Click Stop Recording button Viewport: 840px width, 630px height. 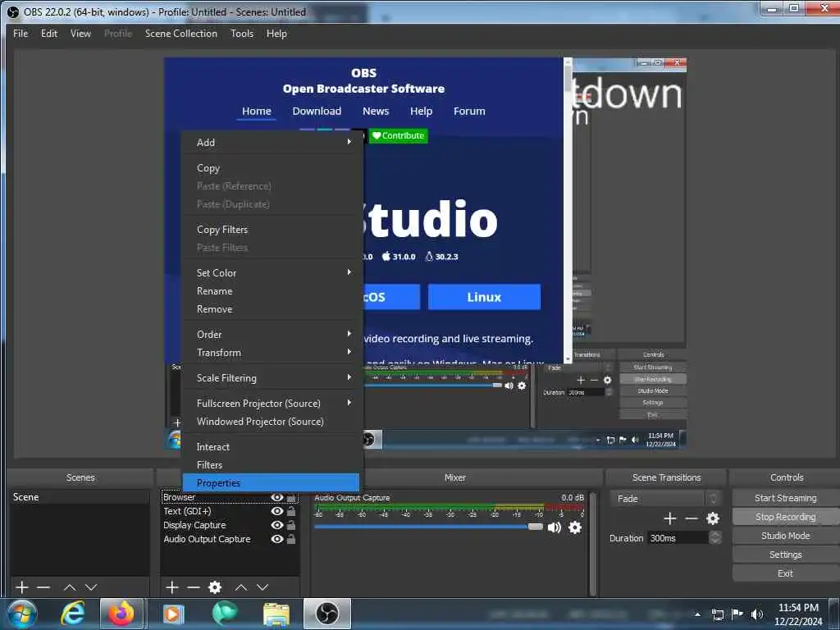pos(785,517)
